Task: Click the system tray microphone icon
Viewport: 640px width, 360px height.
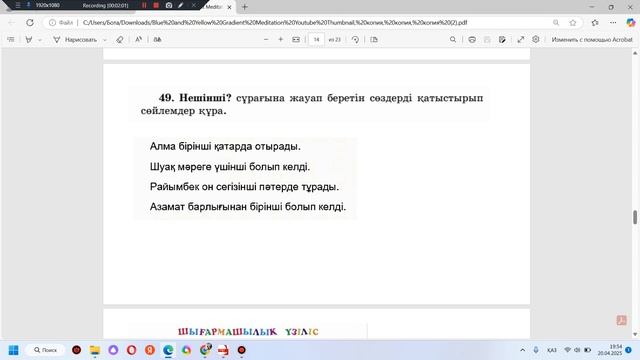Action: coord(536,350)
